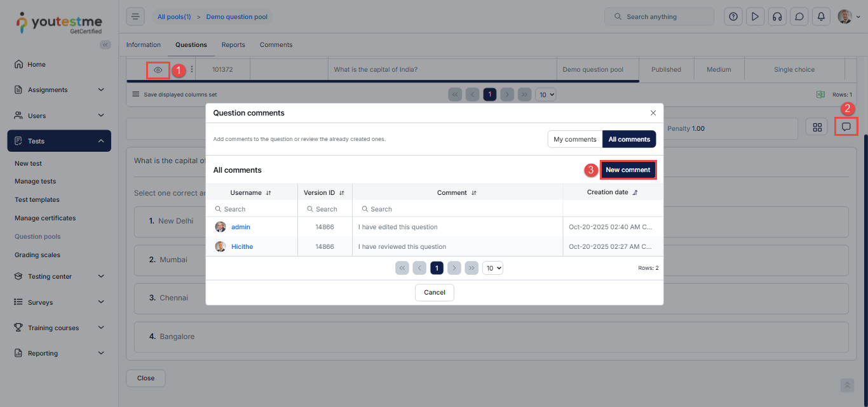This screenshot has height=407, width=868.
Task: Open the notifications bell icon
Action: [x=821, y=17]
